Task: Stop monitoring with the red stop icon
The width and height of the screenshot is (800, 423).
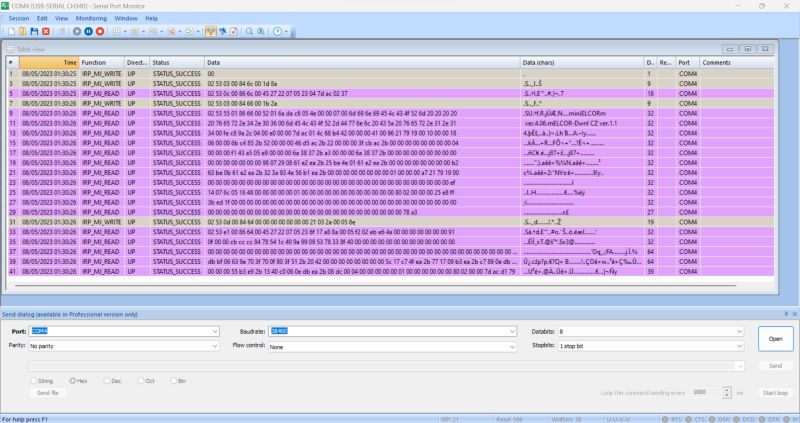Action: click(100, 31)
